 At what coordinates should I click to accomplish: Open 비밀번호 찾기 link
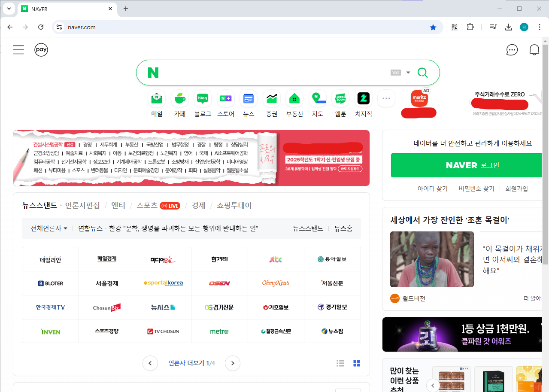point(476,188)
